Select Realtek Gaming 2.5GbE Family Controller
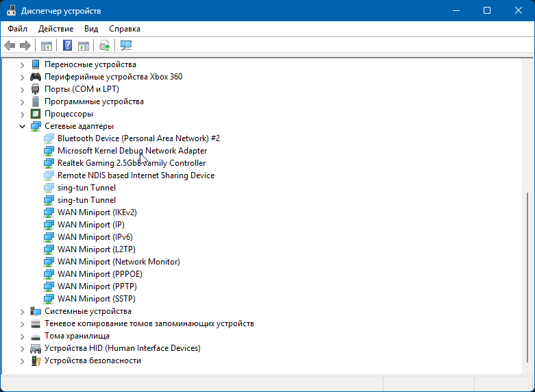 [x=132, y=163]
